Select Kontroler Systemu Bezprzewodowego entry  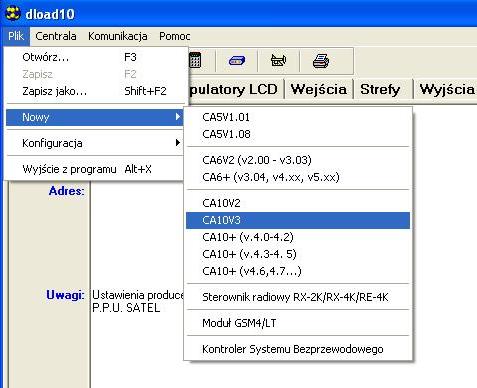point(298,349)
